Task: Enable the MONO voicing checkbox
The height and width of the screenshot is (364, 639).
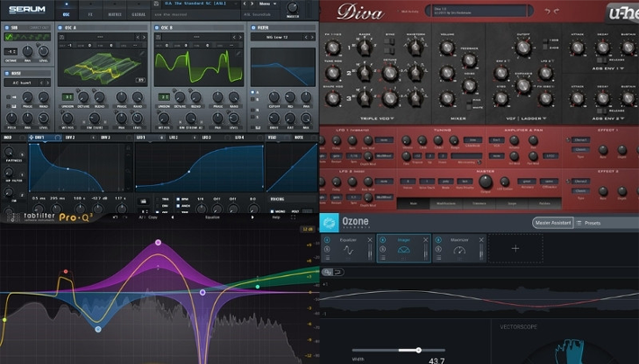Action: click(x=272, y=211)
